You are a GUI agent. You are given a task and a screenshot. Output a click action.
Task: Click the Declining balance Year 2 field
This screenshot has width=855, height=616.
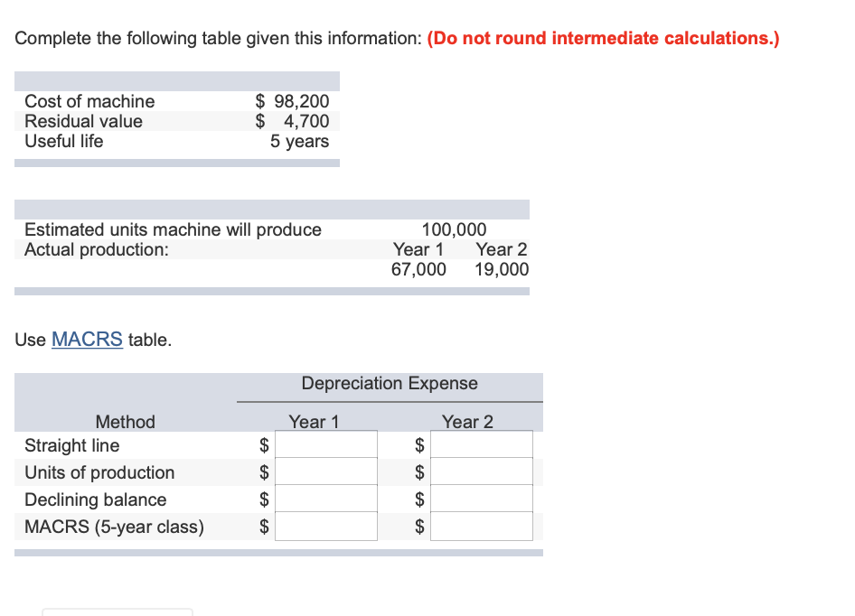coord(481,498)
